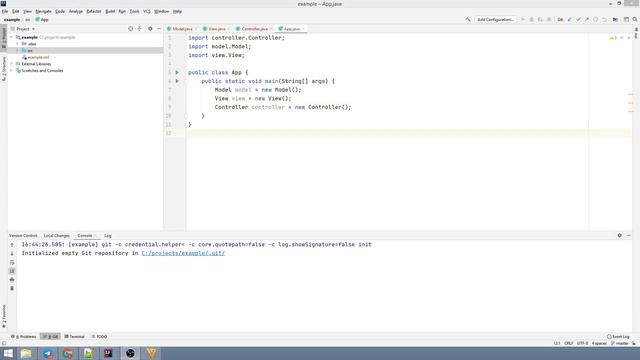Click scroll up arrow in console toolbar
640x360 pixels.
coord(12,245)
